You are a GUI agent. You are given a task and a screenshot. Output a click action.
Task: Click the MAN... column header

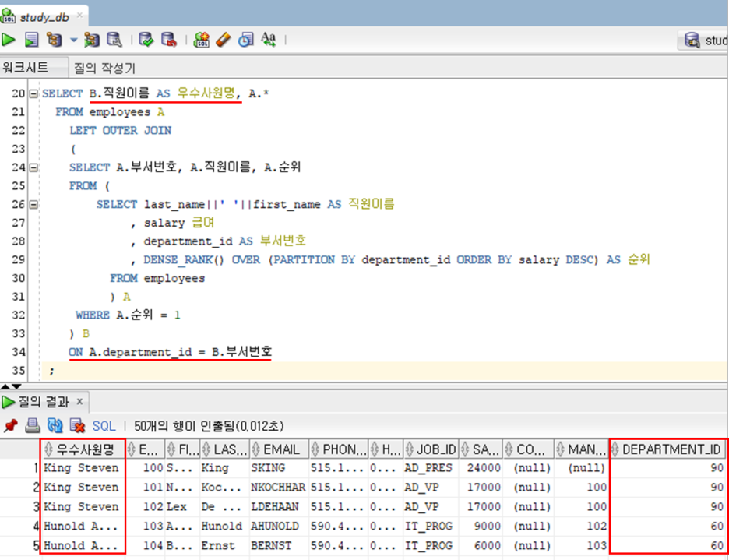(581, 449)
